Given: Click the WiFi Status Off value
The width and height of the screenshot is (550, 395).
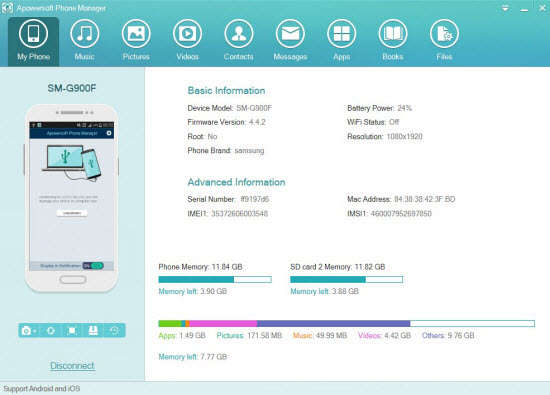Looking at the screenshot, I should 394,122.
